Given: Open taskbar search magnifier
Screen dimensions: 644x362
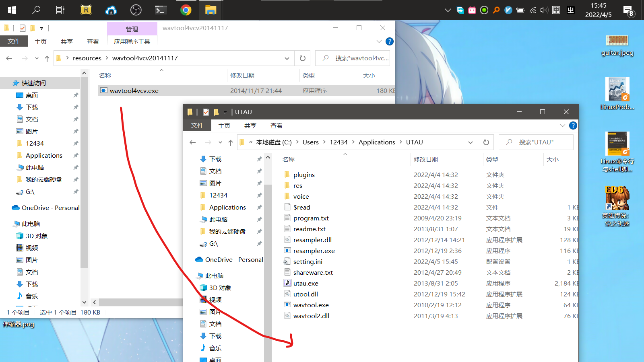Looking at the screenshot, I should coord(36,10).
